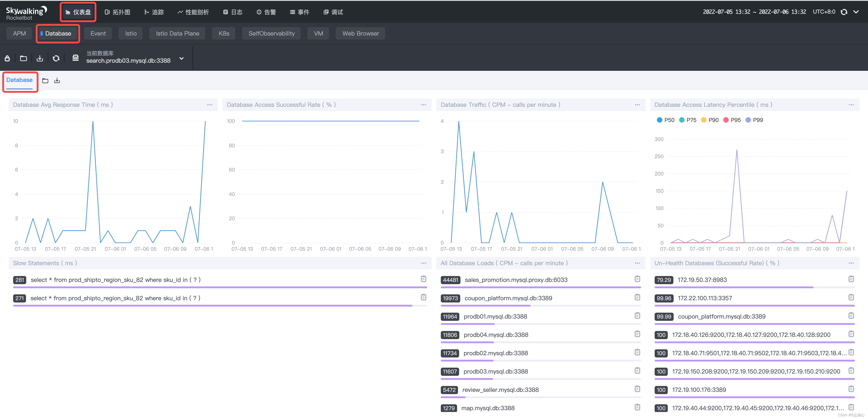
Task: Switch to the SelfObservability tab
Action: pyautogui.click(x=271, y=33)
